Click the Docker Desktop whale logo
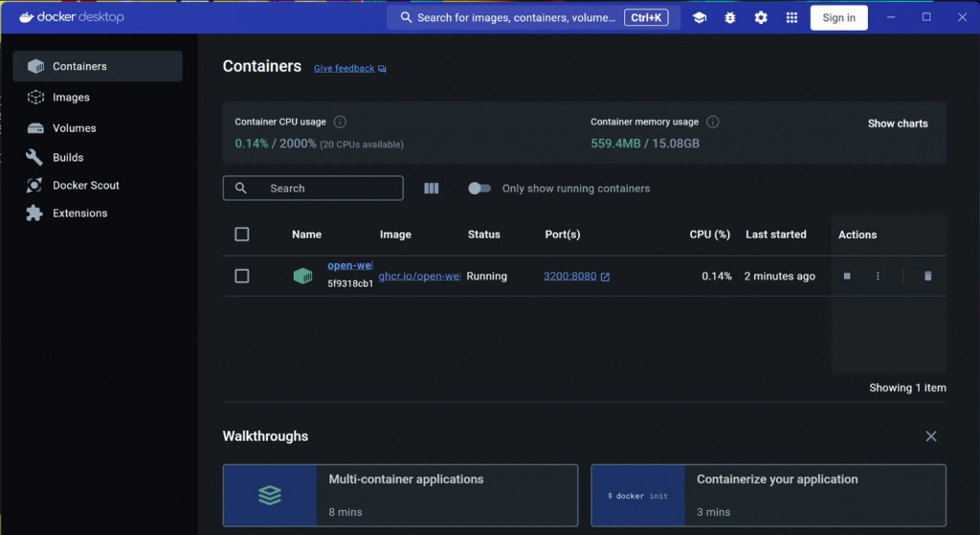The width and height of the screenshot is (980, 535). tap(26, 17)
